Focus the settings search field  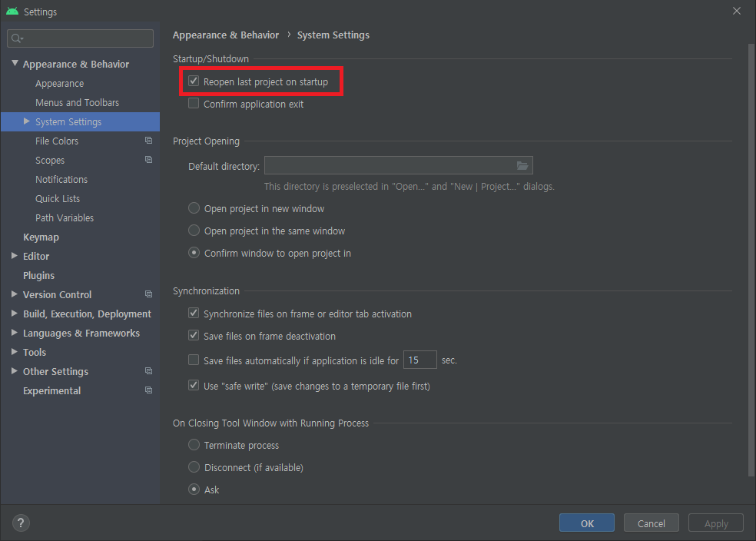point(80,38)
